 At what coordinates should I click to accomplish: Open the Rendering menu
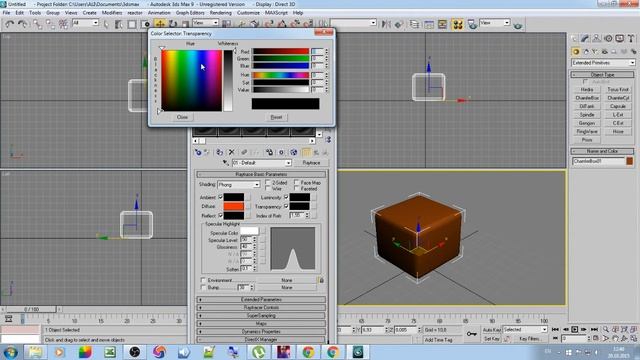point(220,13)
